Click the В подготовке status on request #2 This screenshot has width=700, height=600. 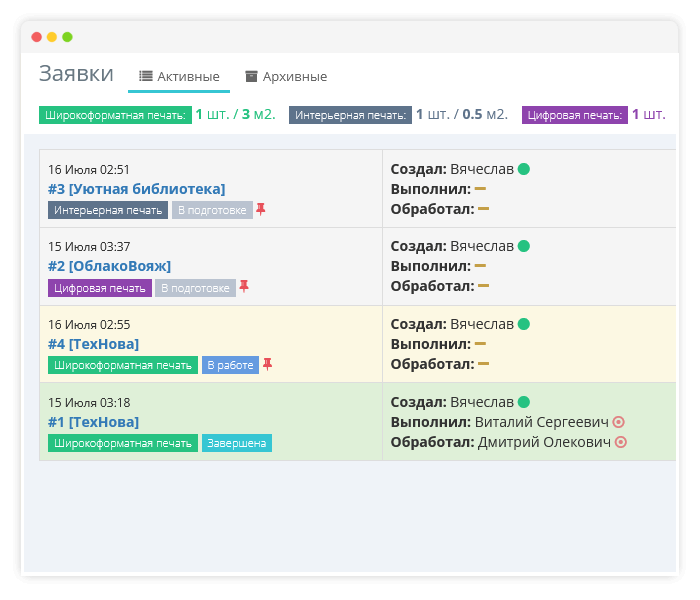click(196, 288)
